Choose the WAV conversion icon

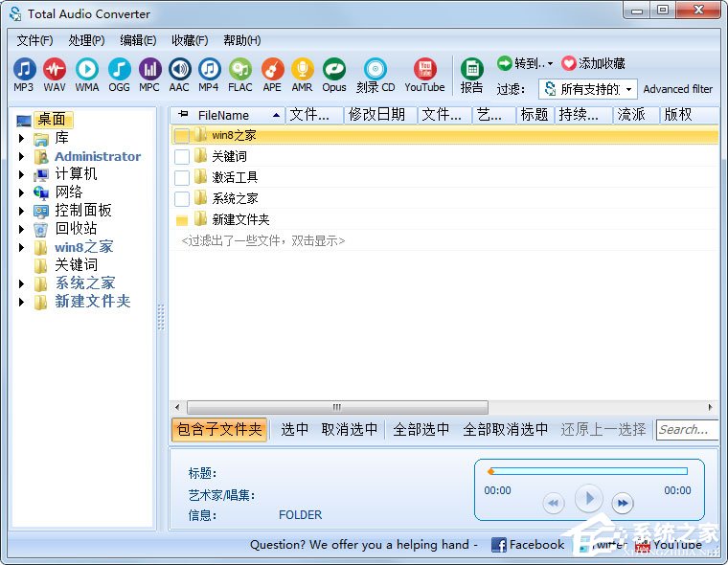55,70
